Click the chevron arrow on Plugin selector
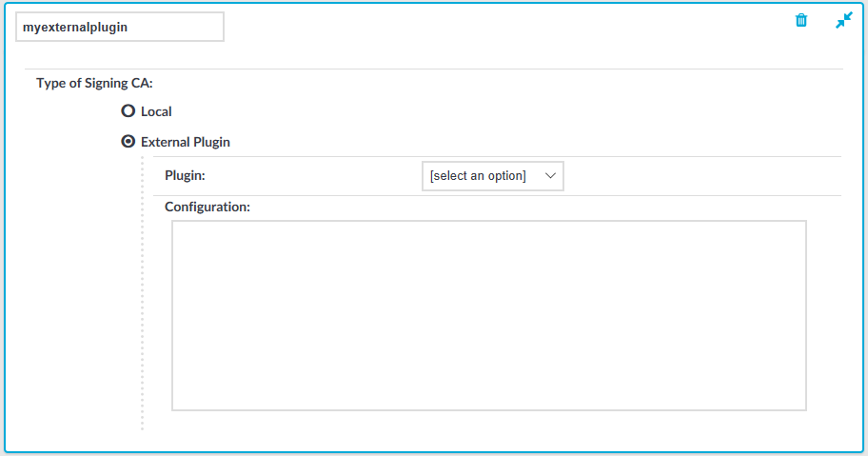This screenshot has height=456, width=868. click(550, 176)
